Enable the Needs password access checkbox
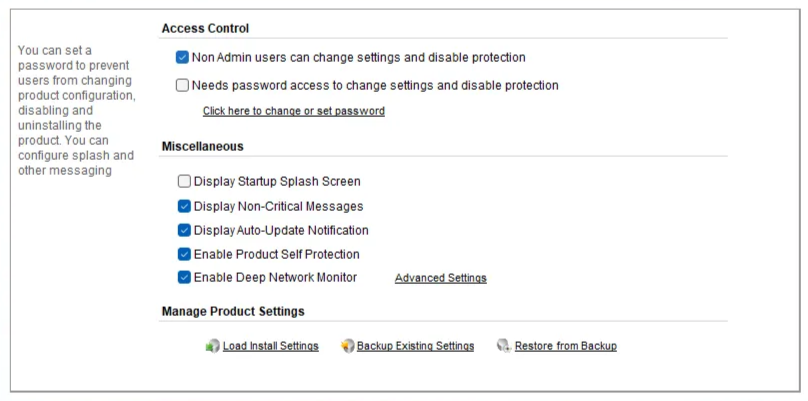The image size is (808, 401). [x=182, y=85]
